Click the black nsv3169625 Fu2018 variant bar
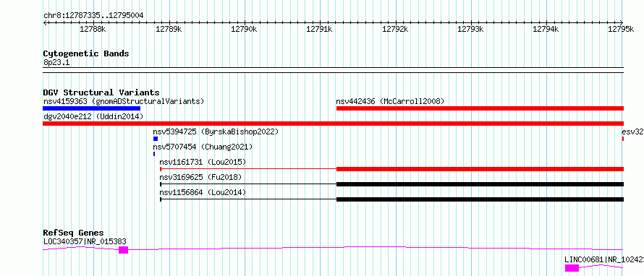Viewport: 644px width, 276px height. tap(391, 184)
